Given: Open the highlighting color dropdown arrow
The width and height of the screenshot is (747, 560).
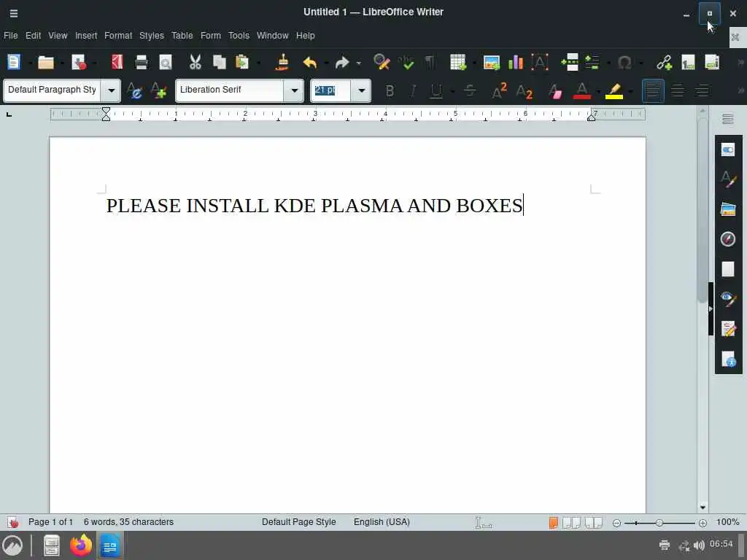Looking at the screenshot, I should (631, 91).
